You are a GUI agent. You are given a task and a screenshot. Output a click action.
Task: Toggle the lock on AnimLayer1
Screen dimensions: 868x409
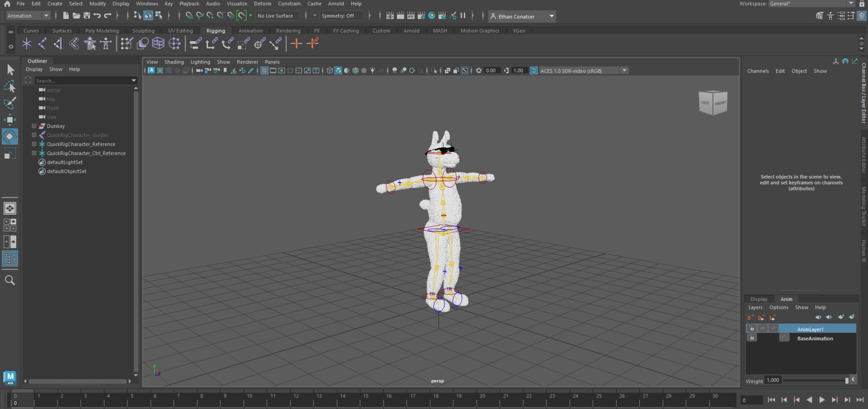click(x=752, y=329)
